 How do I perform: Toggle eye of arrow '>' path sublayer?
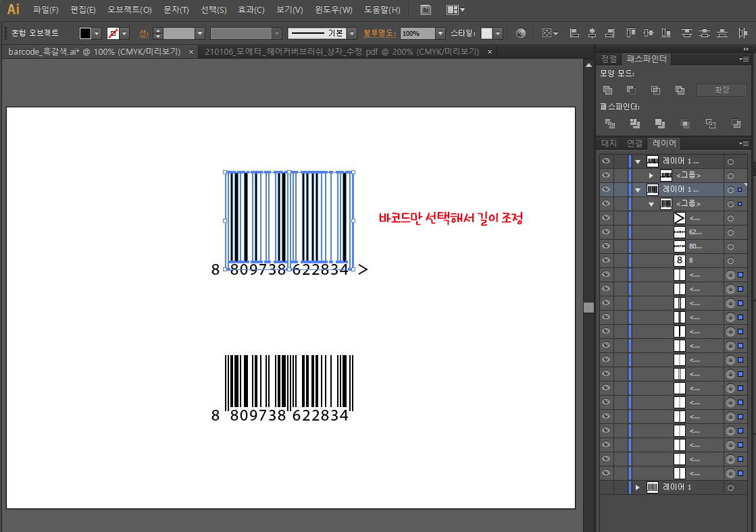606,218
